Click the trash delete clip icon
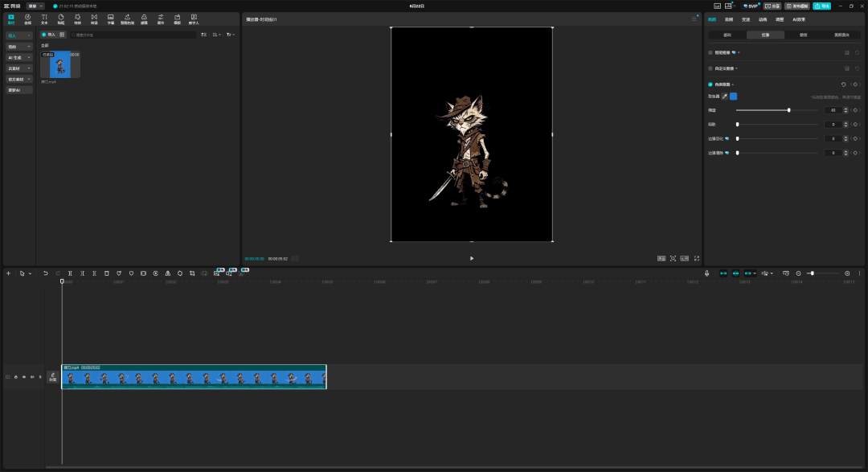 pyautogui.click(x=107, y=273)
